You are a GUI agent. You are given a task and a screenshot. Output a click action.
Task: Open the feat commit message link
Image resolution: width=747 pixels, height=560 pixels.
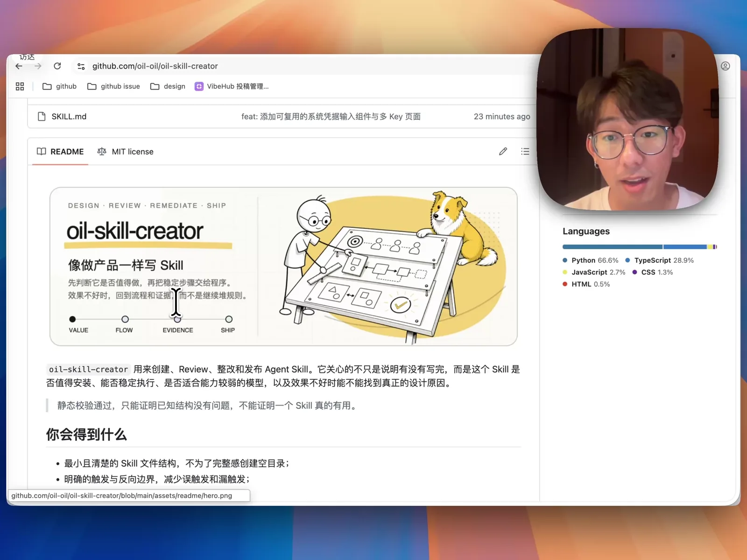(331, 117)
